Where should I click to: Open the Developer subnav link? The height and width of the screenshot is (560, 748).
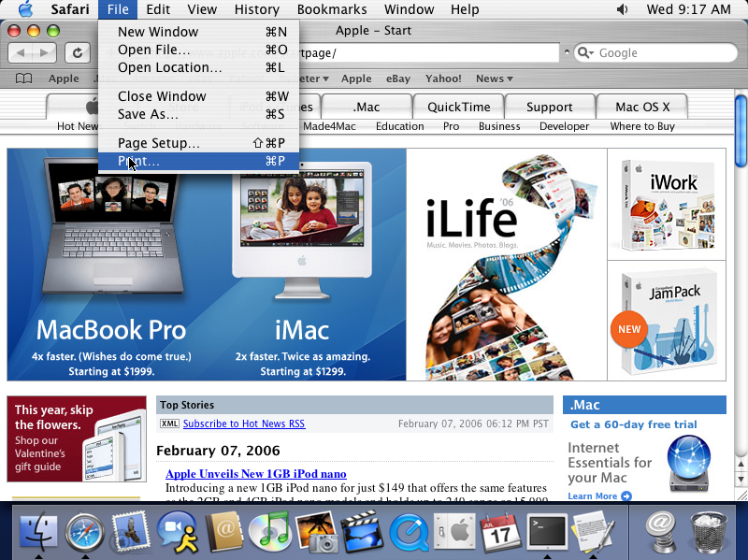point(564,126)
